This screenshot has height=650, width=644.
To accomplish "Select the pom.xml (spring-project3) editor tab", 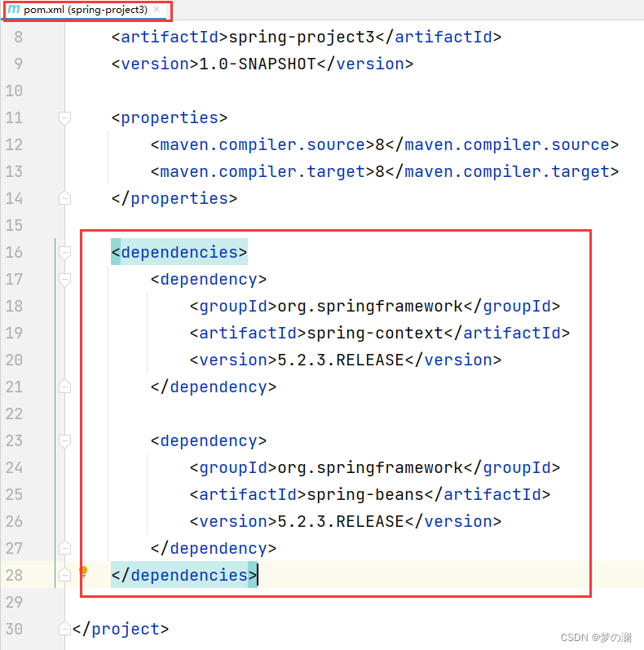I will (85, 10).
